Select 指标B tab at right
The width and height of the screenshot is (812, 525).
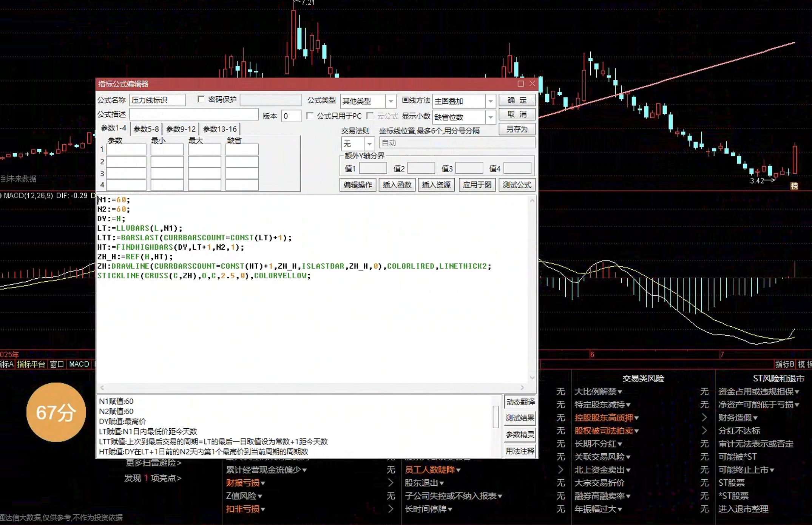click(784, 364)
